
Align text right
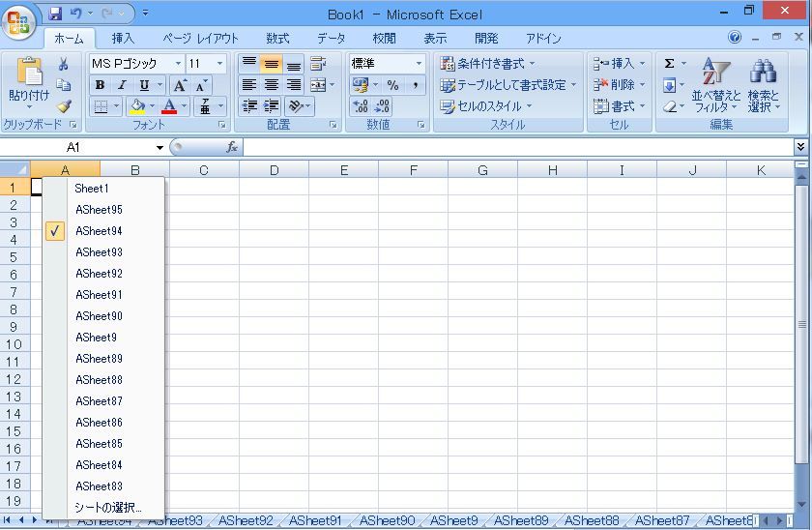pos(294,85)
